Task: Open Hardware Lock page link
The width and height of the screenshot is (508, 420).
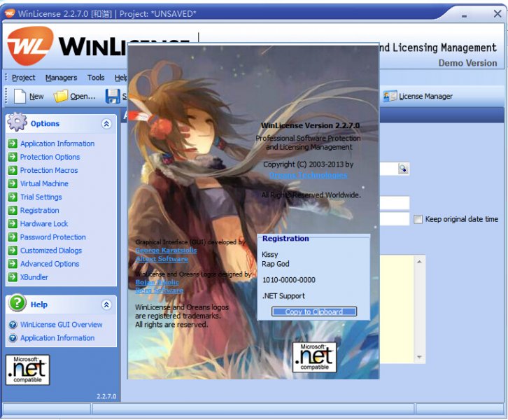Action: pyautogui.click(x=44, y=223)
